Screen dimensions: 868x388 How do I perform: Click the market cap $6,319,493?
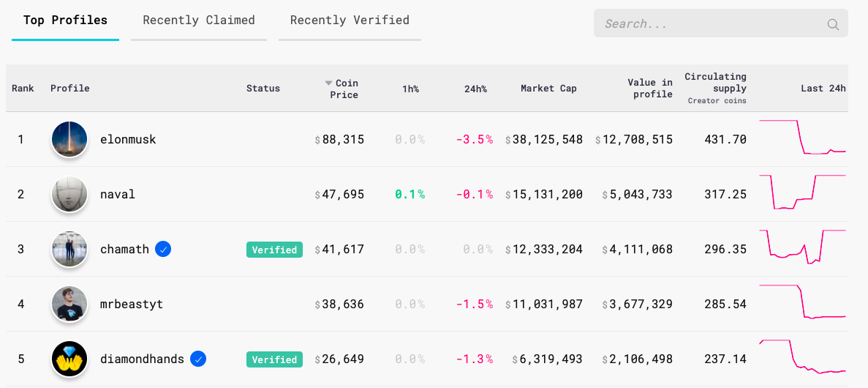(x=548, y=359)
